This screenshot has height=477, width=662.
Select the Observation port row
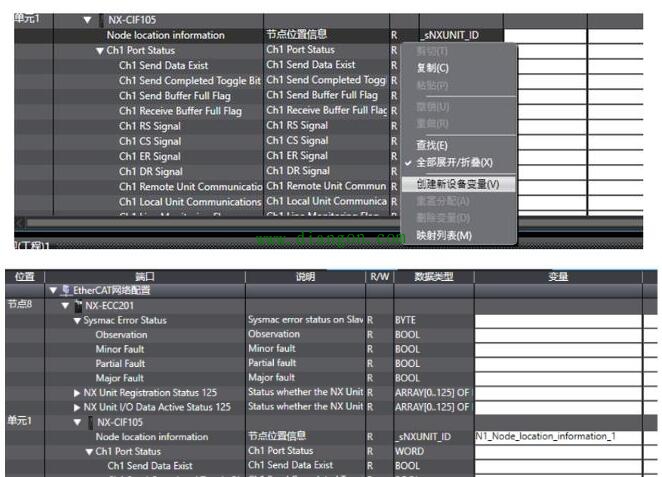(x=122, y=335)
